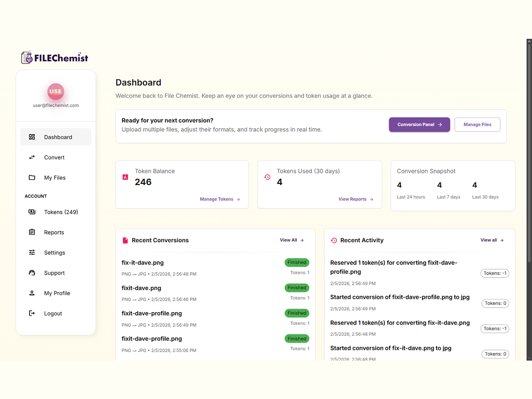
Task: Select the Dashboard grid icon in sidebar
Action: coord(32,137)
